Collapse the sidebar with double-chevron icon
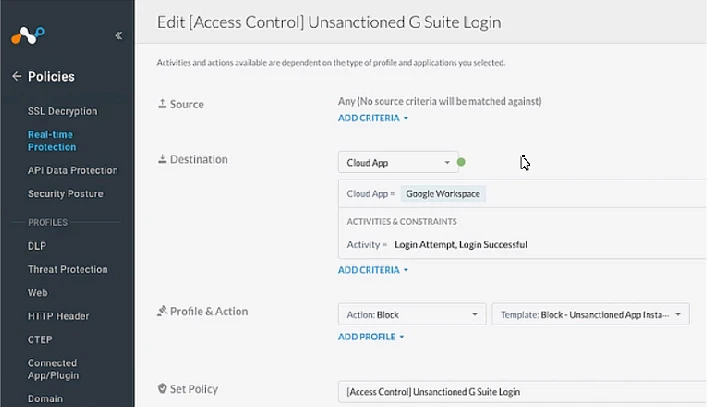The width and height of the screenshot is (708, 407). pos(118,36)
